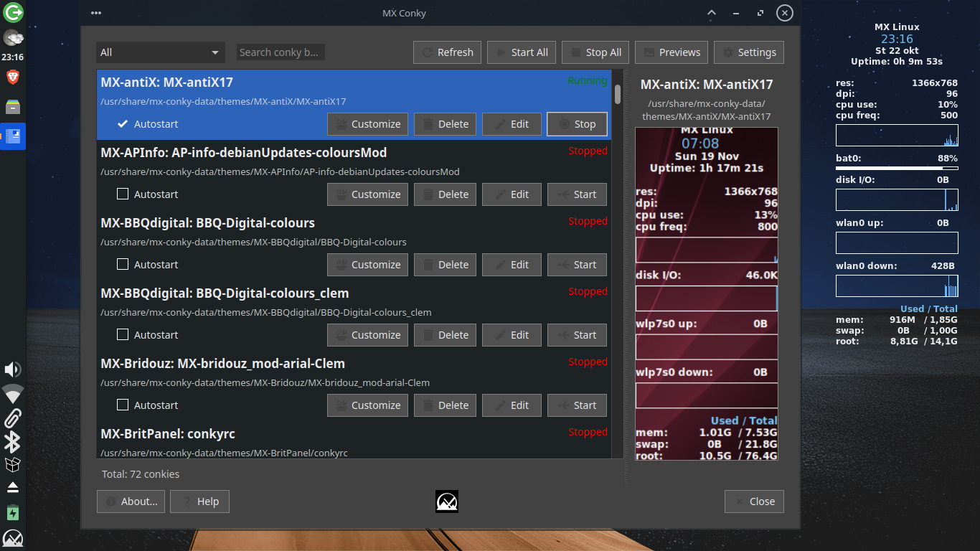
Task: Click the green 'Running' status label
Action: tap(588, 81)
